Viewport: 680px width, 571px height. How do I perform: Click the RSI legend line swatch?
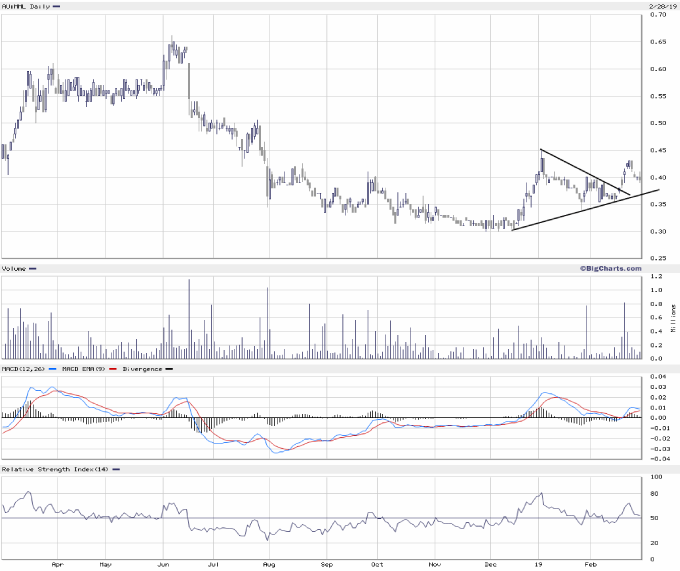115,469
